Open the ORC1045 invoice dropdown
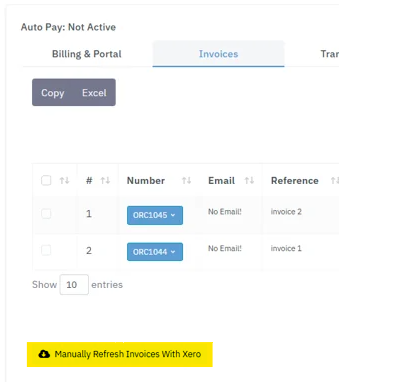The height and width of the screenshot is (384, 411). [155, 215]
